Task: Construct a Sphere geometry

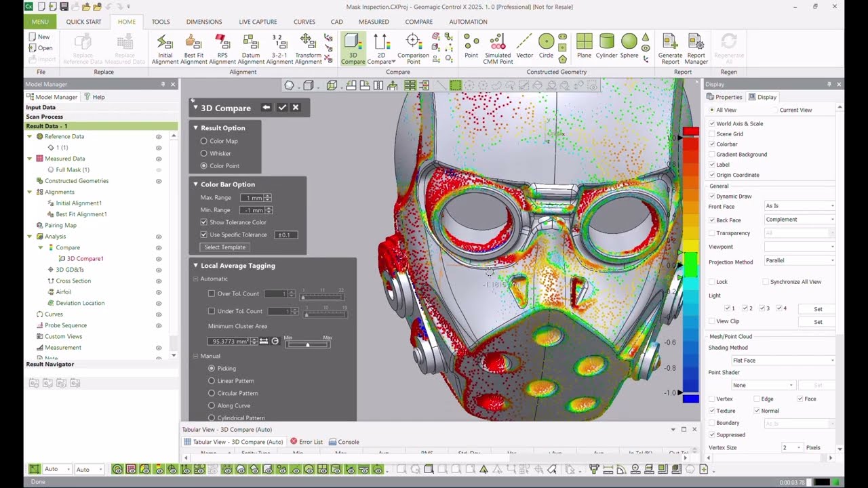Action: [629, 46]
